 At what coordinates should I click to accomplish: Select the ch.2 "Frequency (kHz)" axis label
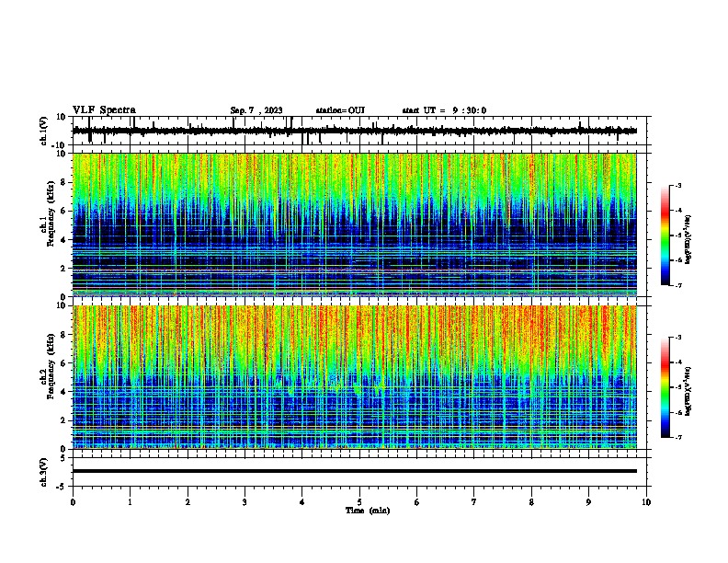[x=51, y=366]
